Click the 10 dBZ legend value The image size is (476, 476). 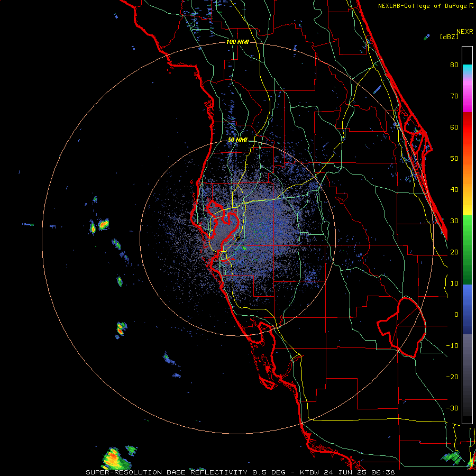coord(454,283)
